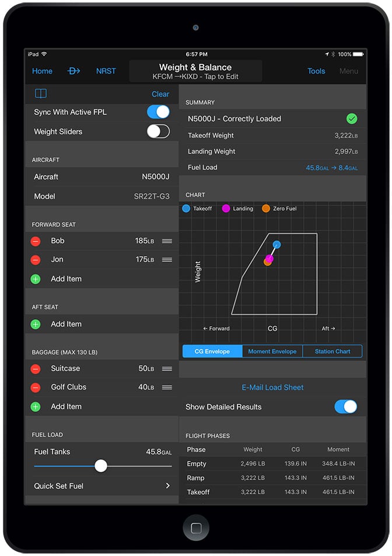This screenshot has width=392, height=556.
Task: Enable the Weight Sliders switch
Action: click(158, 131)
